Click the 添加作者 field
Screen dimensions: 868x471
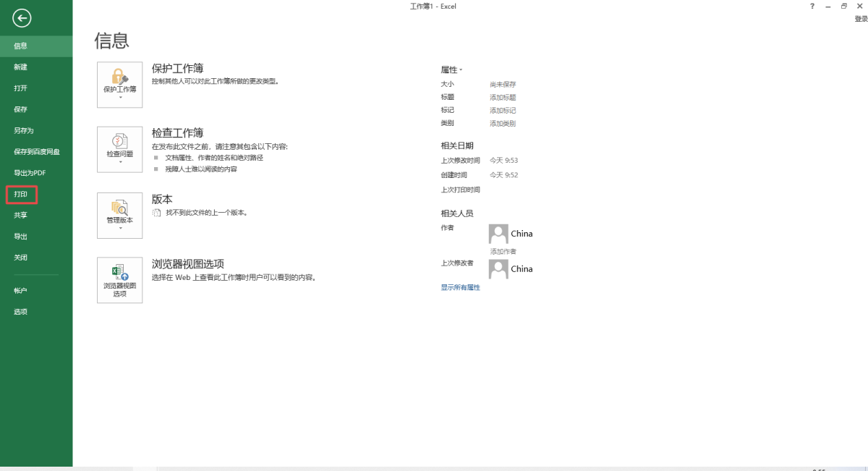click(503, 252)
